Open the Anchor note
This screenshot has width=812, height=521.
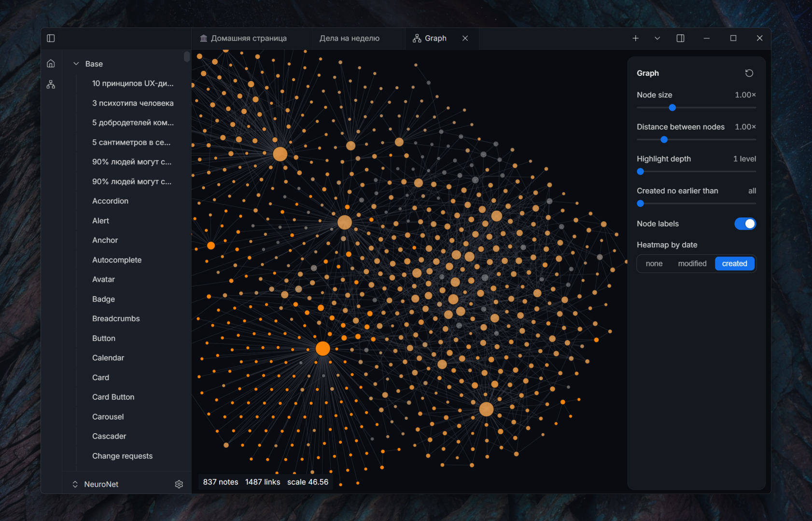point(105,240)
